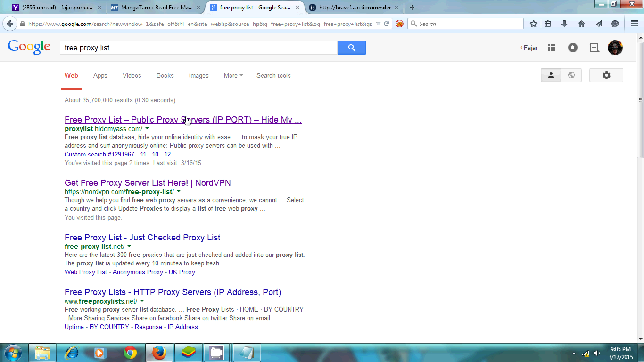Click the padlock icon in the address bar

(22, 24)
